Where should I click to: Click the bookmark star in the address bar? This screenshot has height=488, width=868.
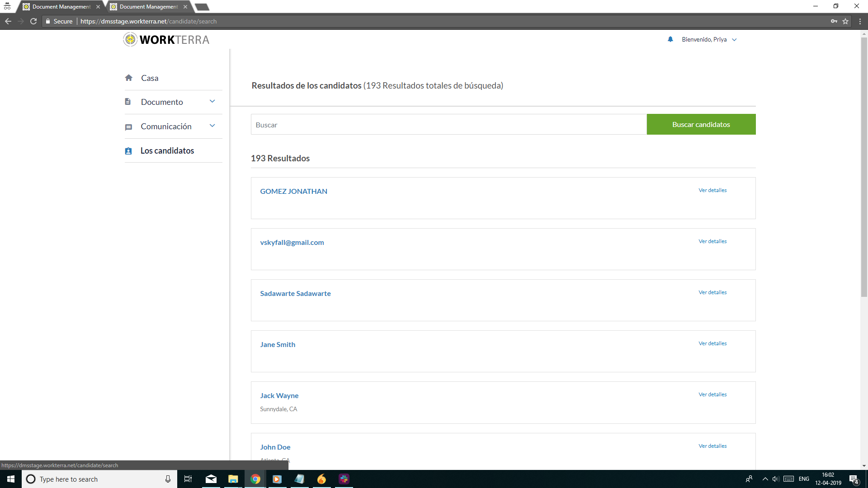pyautogui.click(x=846, y=21)
